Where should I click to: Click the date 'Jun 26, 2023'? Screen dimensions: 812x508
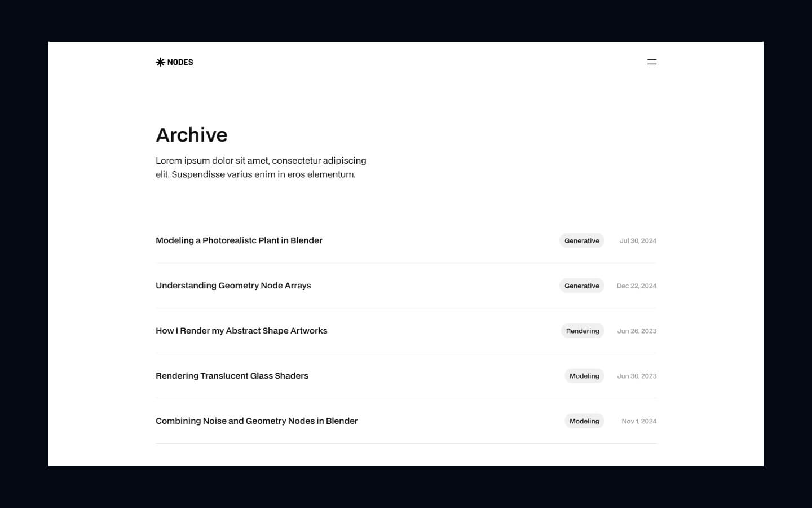click(x=637, y=331)
